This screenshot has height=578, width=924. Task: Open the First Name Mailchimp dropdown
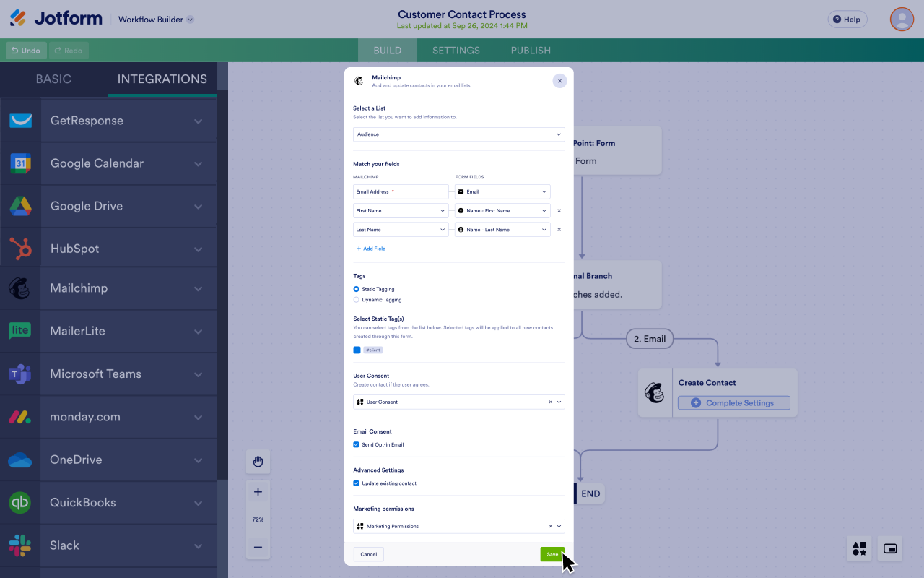(401, 211)
